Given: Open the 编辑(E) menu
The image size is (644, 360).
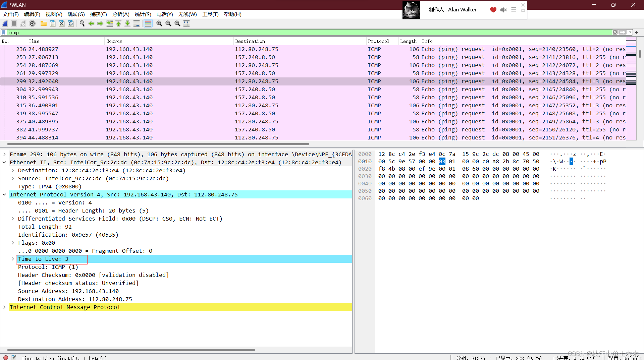Looking at the screenshot, I should pos(32,14).
